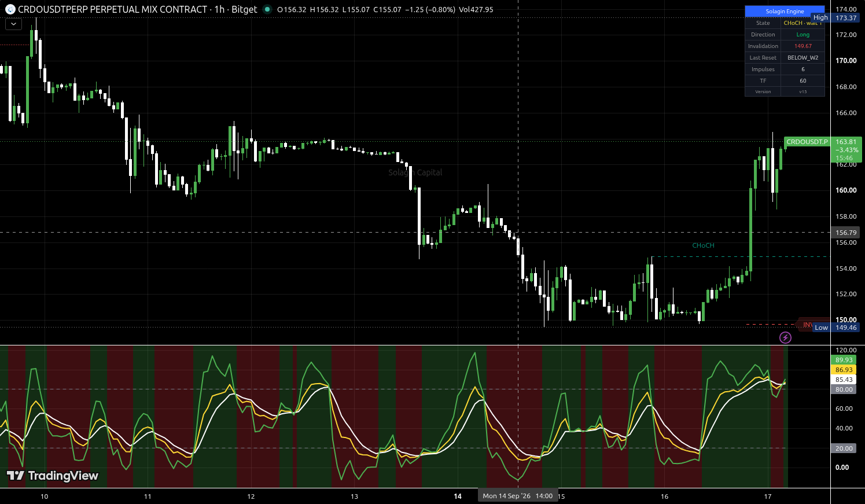Click date 14 on the time axis

coord(458,496)
